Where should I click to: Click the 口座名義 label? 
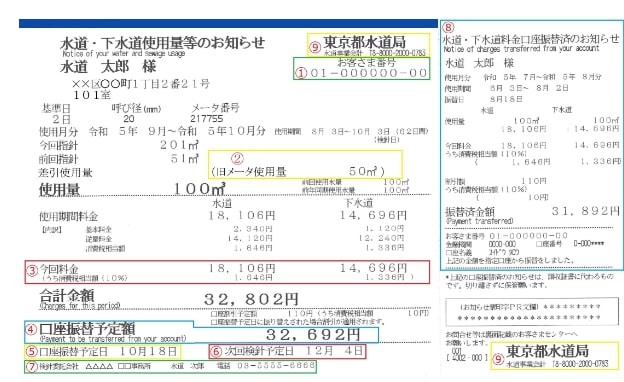coord(458,252)
